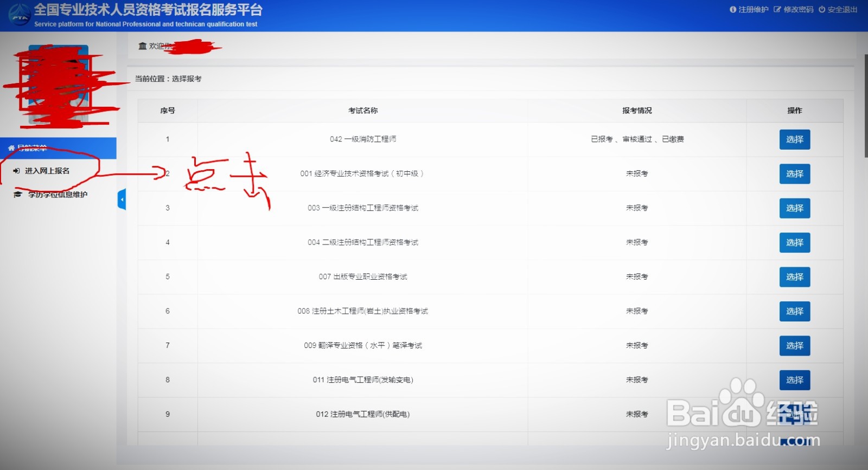Click the vertical page scrollbar
The width and height of the screenshot is (868, 470).
pyautogui.click(x=866, y=106)
